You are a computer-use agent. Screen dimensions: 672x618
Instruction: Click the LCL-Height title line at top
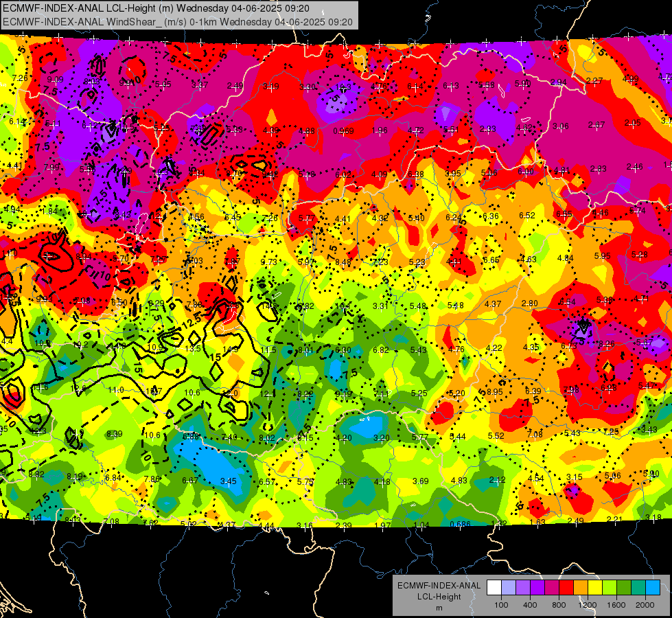(x=156, y=8)
